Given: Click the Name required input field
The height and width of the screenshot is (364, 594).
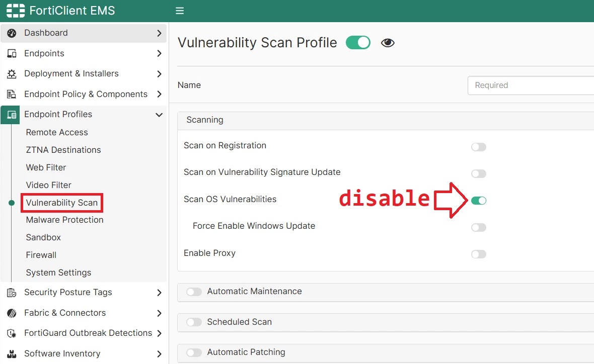Looking at the screenshot, I should click(x=531, y=85).
